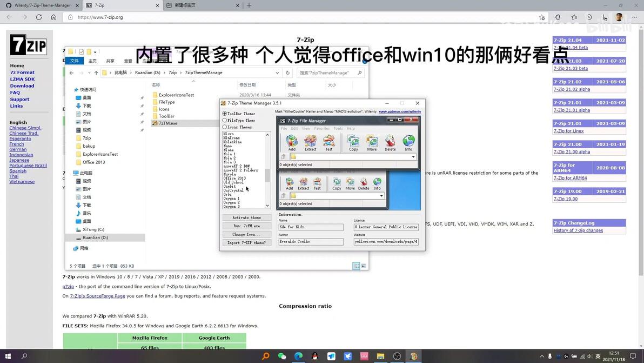Image resolution: width=644 pixels, height=363 pixels.
Task: Click the Activate theme button
Action: point(246,217)
